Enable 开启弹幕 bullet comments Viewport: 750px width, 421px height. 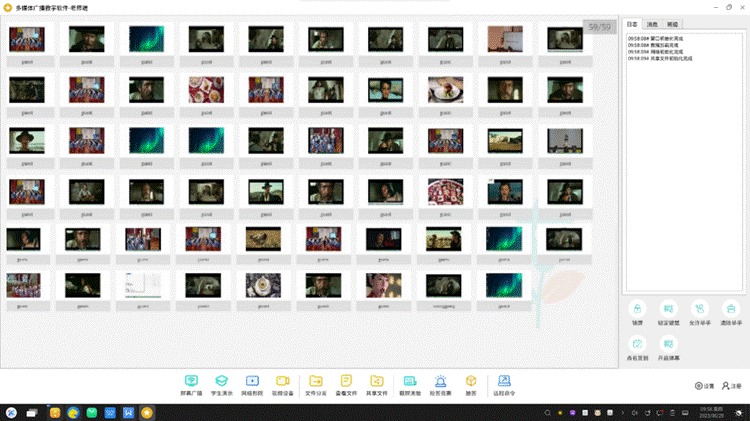click(669, 347)
